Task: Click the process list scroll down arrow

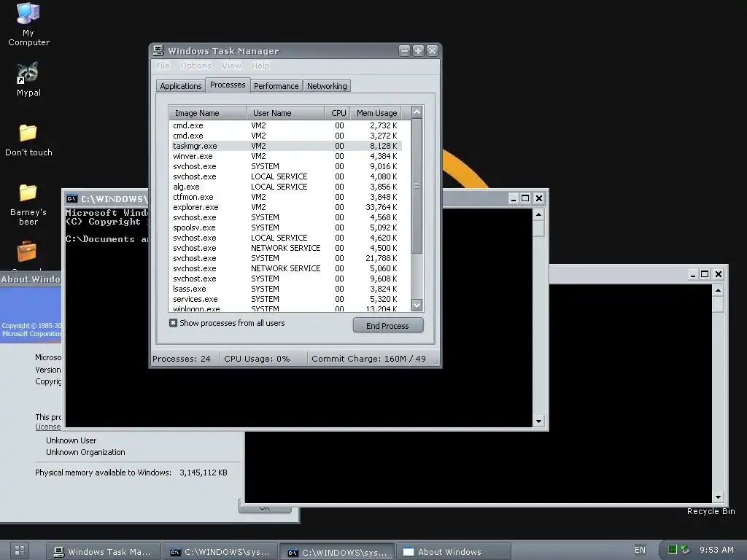Action: 417,306
